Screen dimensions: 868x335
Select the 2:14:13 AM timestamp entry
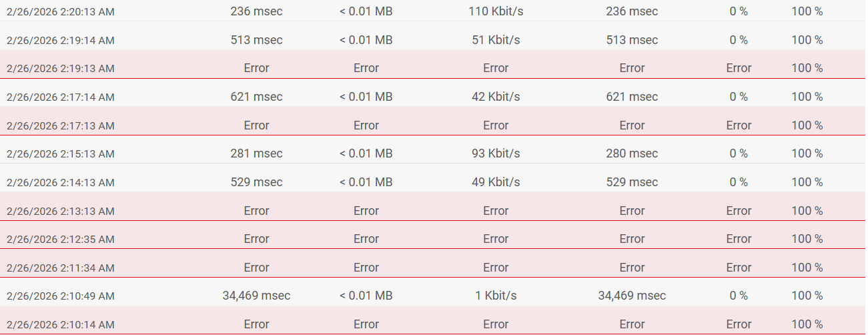[x=61, y=183]
